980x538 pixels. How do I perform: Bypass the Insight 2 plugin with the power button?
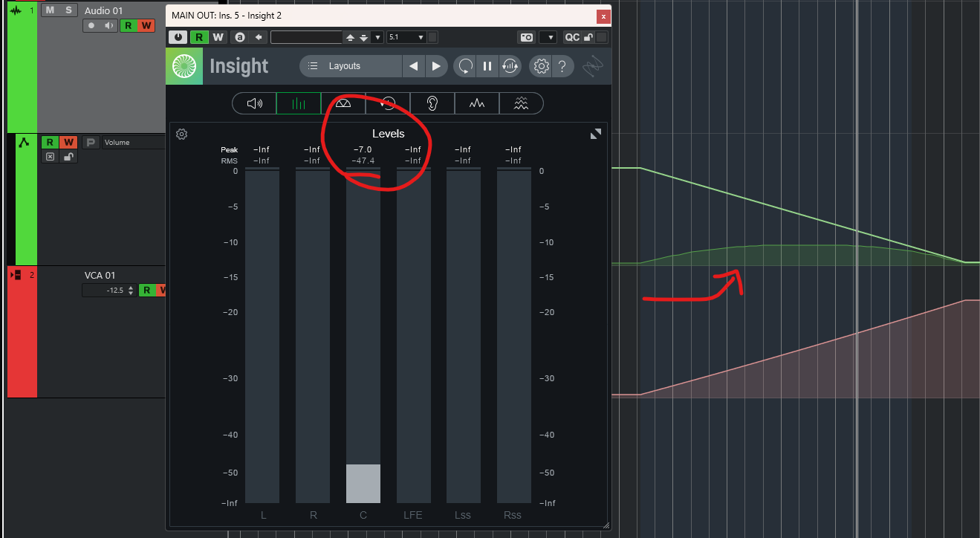(178, 37)
